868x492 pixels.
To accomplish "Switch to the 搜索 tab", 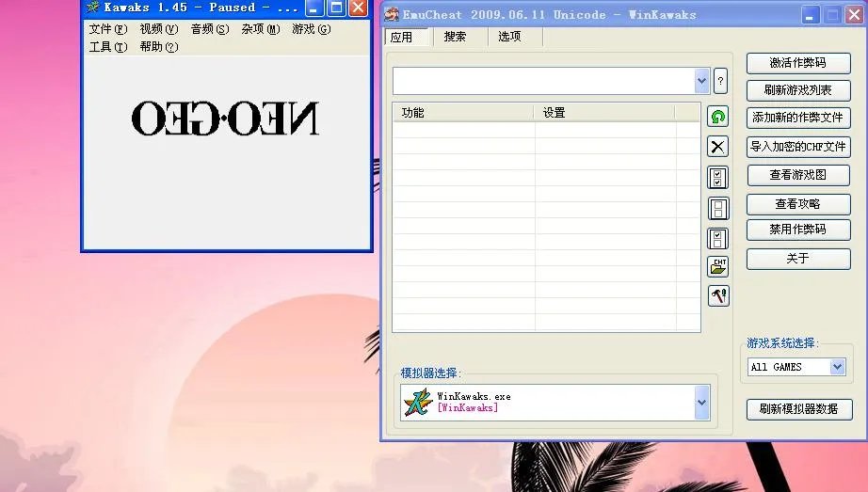I will click(455, 37).
